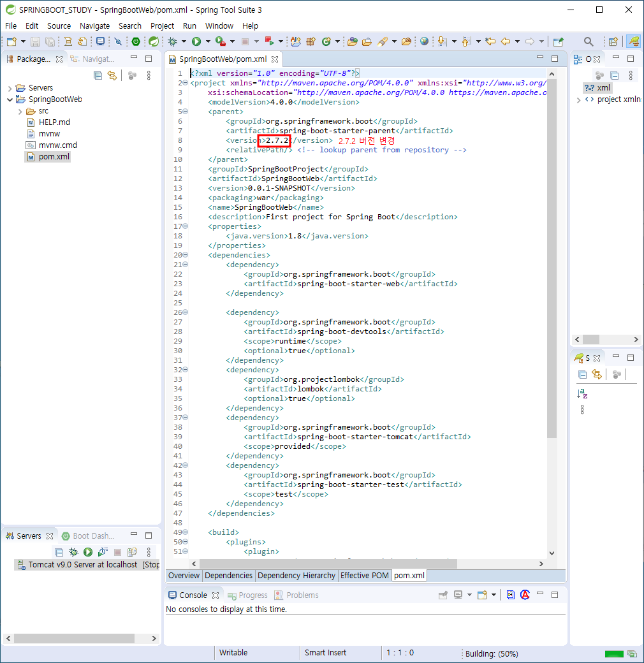Viewport: 644px width, 663px height.
Task: Click the background operations status icon
Action: (633, 653)
